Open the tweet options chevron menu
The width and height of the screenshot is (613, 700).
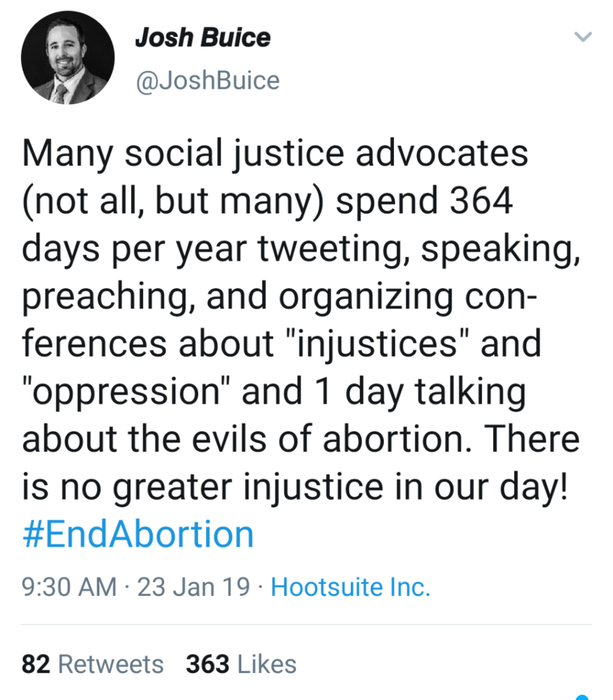[x=583, y=37]
